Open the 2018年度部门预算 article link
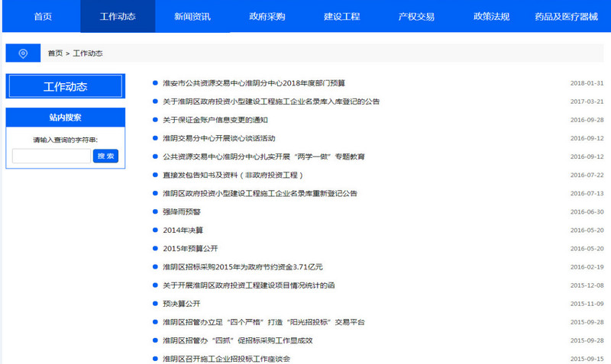This screenshot has width=611, height=364. [x=254, y=83]
